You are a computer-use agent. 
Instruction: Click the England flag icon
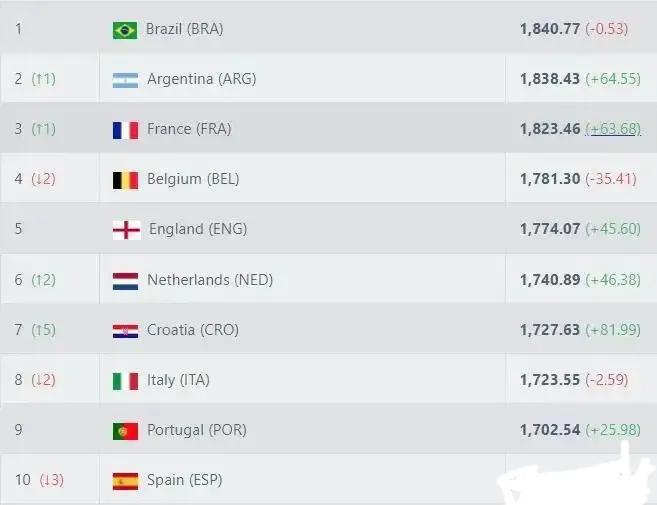pyautogui.click(x=126, y=230)
